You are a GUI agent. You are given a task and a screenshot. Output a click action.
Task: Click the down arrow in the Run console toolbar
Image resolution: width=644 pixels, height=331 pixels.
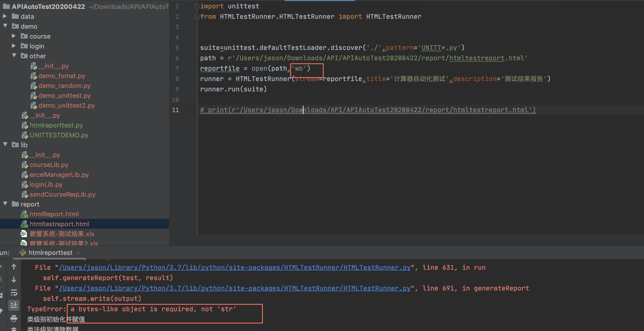click(x=14, y=280)
